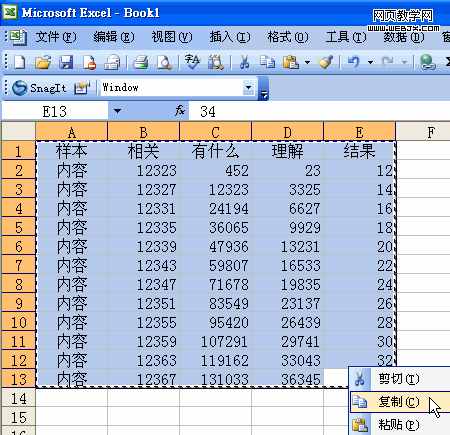This screenshot has width=450, height=435.
Task: Click the Name Box showing E13
Action: (55, 111)
